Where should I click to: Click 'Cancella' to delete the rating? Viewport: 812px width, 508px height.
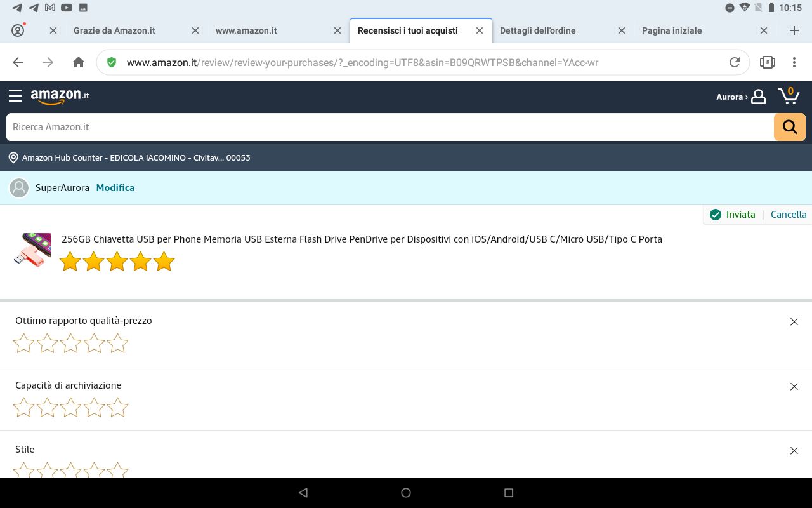click(x=789, y=215)
